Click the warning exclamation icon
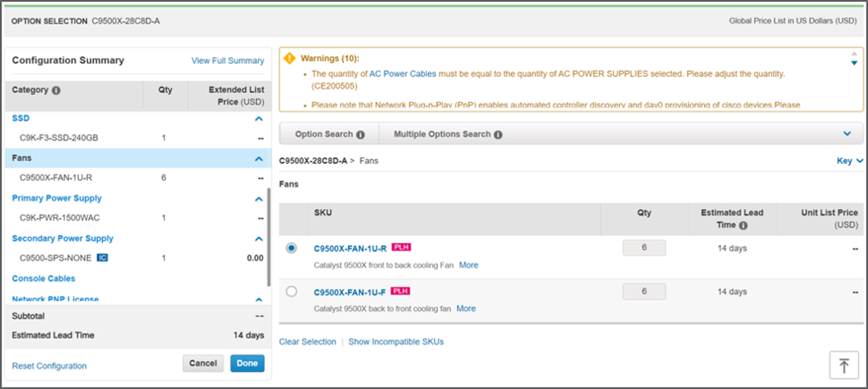868x389 pixels. 290,58
